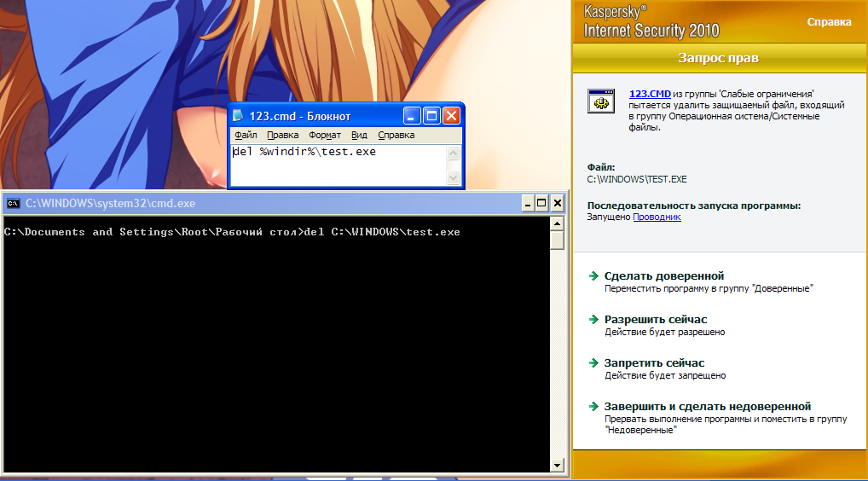Maximize the cmd.exe window
The height and width of the screenshot is (481, 868).
(542, 203)
